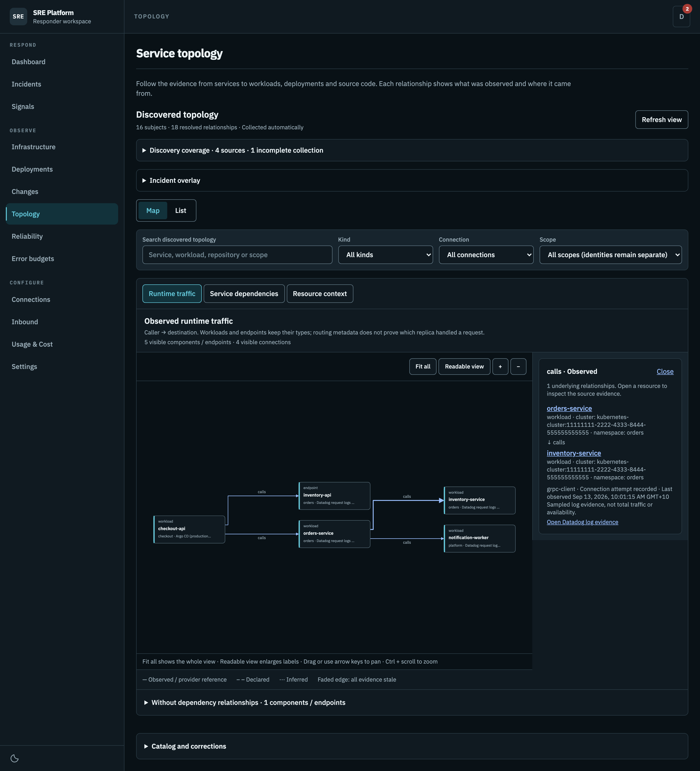Select inventory-service workload node on map
The width and height of the screenshot is (700, 771).
(480, 500)
